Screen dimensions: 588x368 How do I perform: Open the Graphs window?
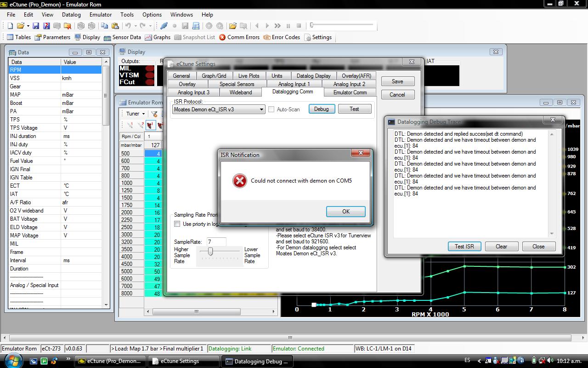(x=158, y=37)
